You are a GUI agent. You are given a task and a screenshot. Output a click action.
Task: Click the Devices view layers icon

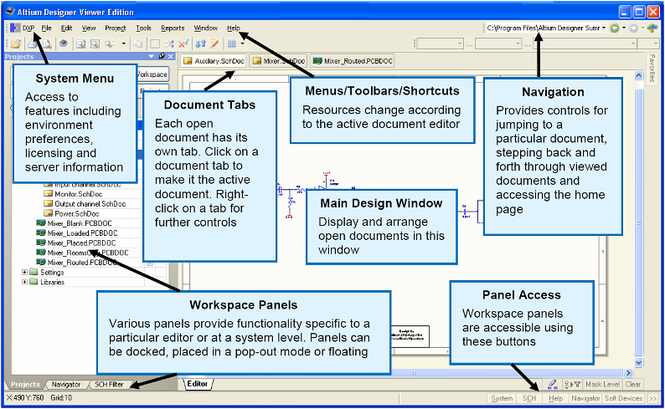[63, 43]
